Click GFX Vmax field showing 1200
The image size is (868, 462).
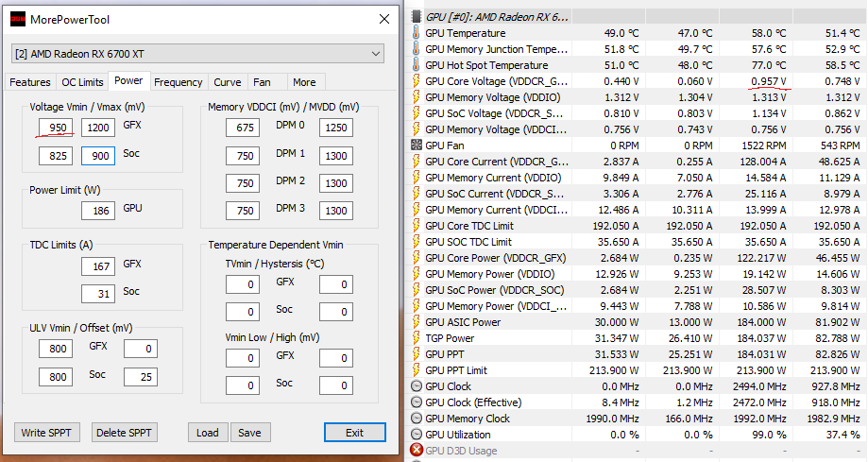click(98, 128)
